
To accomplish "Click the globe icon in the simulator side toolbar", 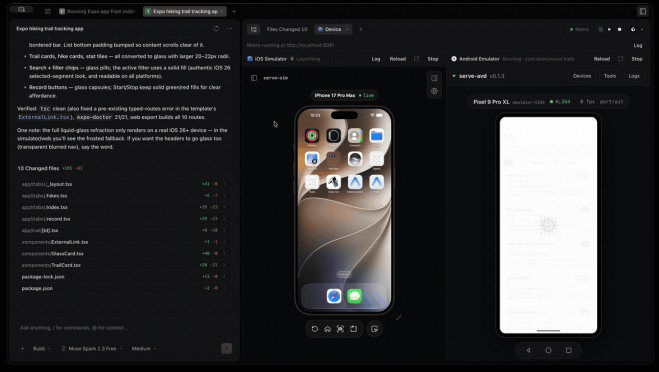I will point(434,91).
